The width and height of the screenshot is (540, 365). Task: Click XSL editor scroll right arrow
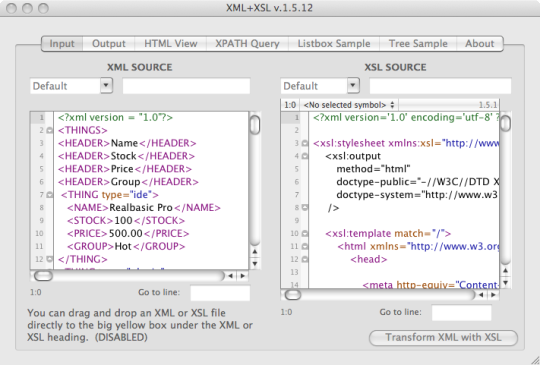(x=493, y=295)
